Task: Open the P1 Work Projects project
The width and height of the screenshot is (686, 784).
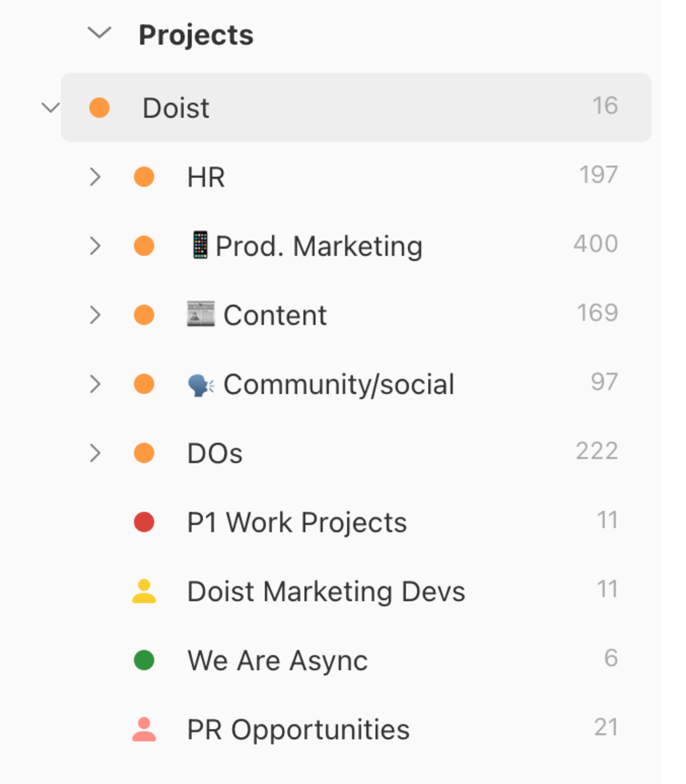Action: tap(356, 522)
